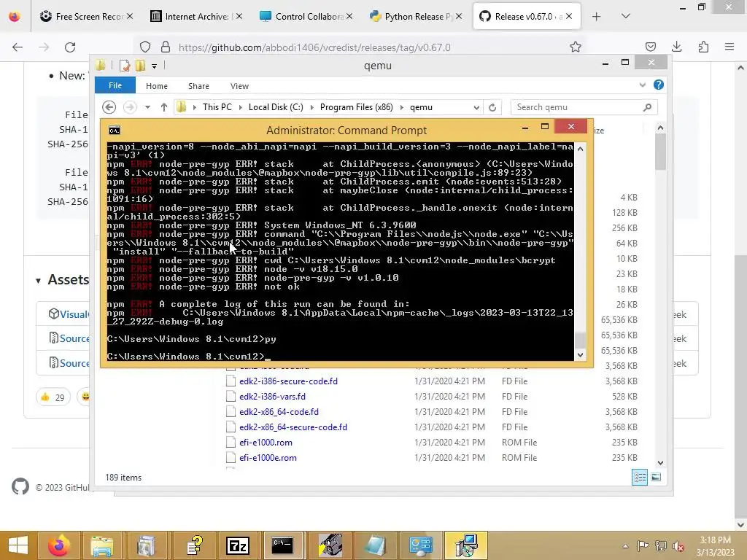Click the Save to Pocket icon
The height and width of the screenshot is (560, 747).
tap(650, 47)
